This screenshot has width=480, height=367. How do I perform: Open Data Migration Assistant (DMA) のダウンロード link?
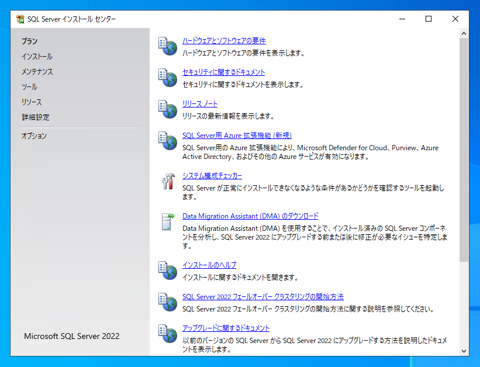point(250,216)
